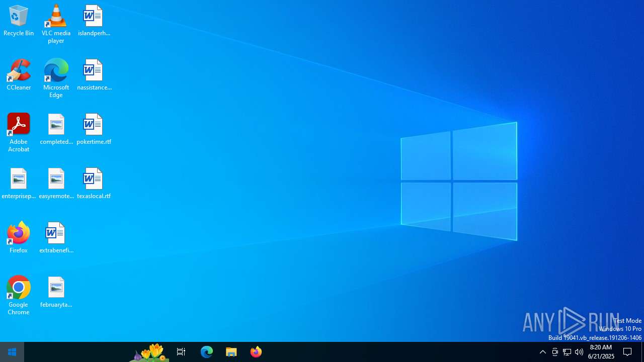The width and height of the screenshot is (644, 362).
Task: Select the completed image file icon
Action: pos(56,129)
